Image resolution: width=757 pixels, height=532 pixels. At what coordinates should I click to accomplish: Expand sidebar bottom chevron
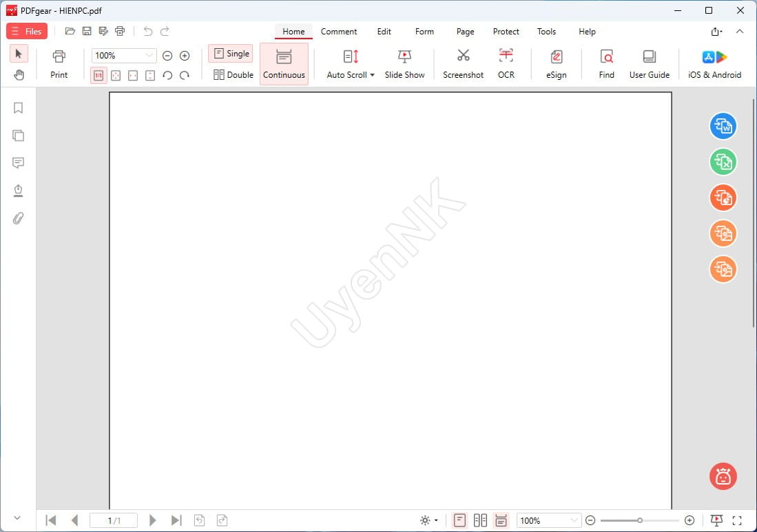[x=17, y=518]
